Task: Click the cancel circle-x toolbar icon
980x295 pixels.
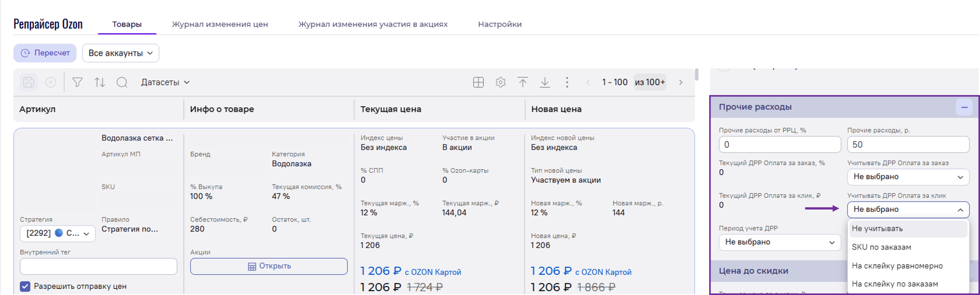Action: [x=51, y=82]
